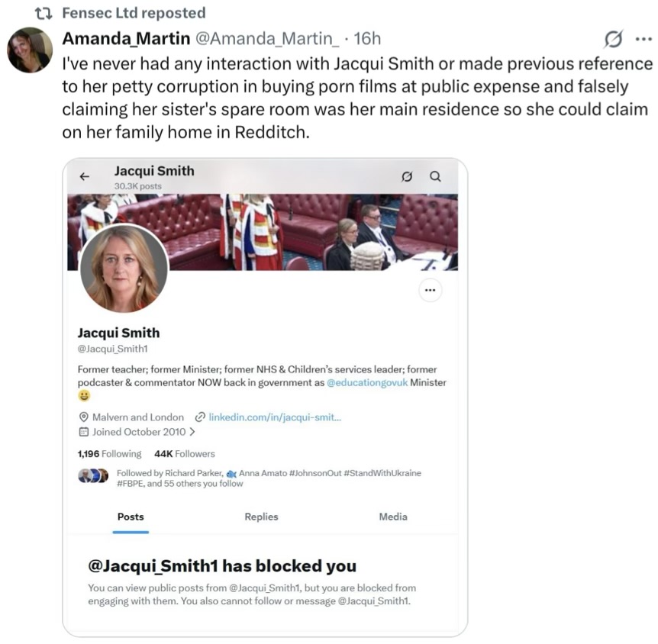Click Jacqui Smith's round profile photo
The image size is (658, 644).
point(123,268)
